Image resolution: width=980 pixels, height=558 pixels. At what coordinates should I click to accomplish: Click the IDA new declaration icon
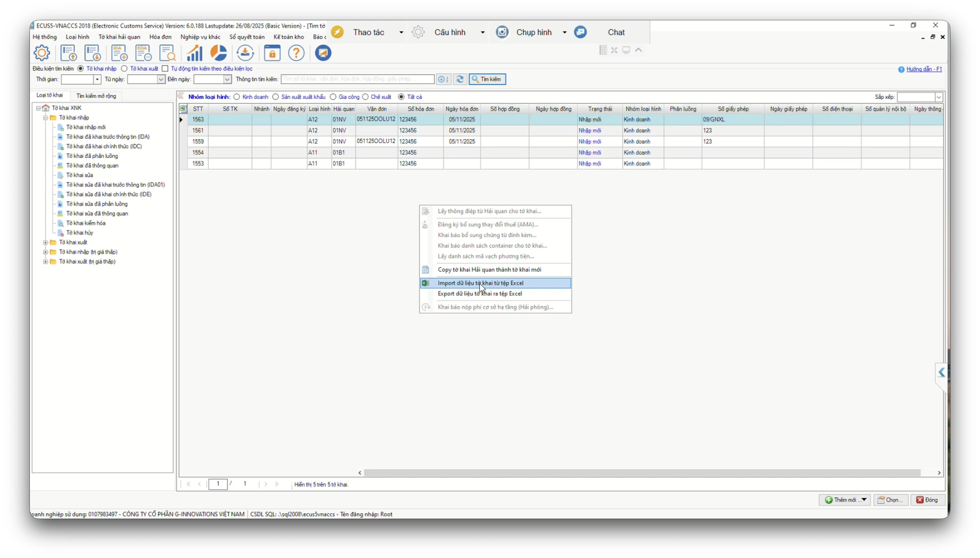click(x=119, y=53)
